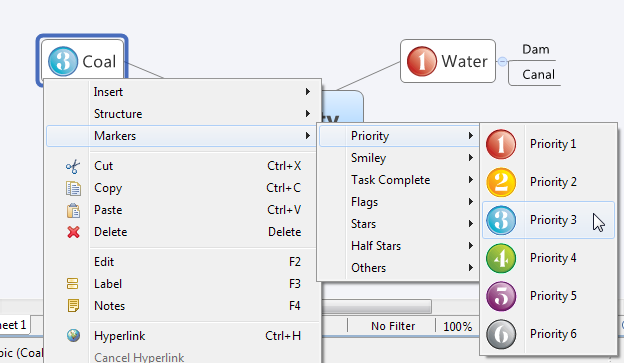Screen dimensions: 624x363
Task: Expand the Flags submenu arrow
Action: coord(471,202)
